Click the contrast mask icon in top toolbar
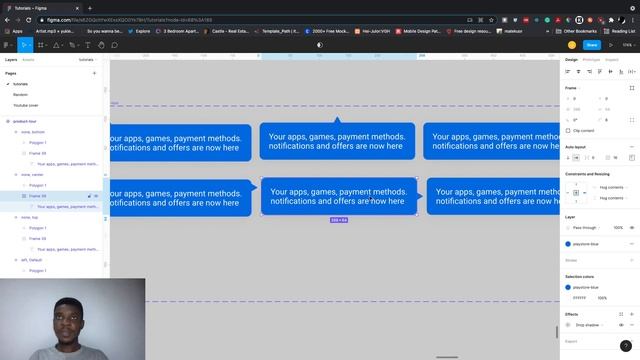This screenshot has width=640, height=360. click(x=320, y=45)
